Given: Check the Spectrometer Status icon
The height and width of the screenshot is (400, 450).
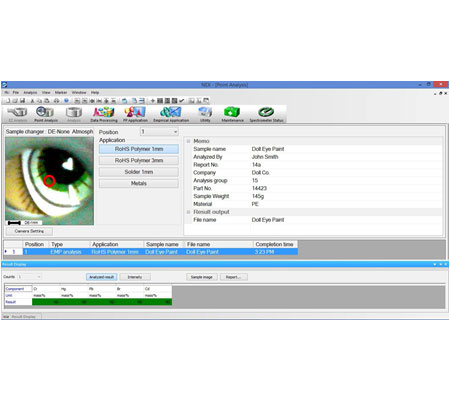Looking at the screenshot, I should click(266, 114).
